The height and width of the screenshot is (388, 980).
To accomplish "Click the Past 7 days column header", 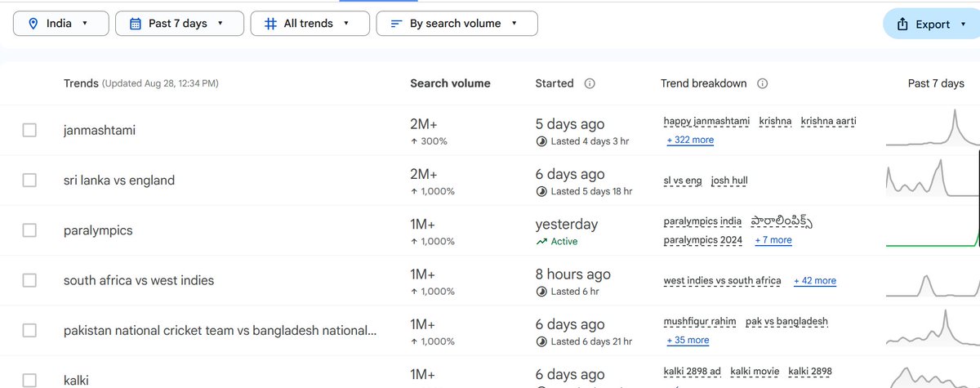I will point(936,83).
